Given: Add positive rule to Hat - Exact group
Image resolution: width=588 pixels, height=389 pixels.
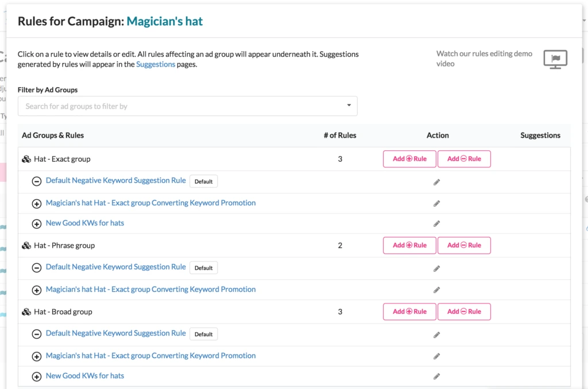Looking at the screenshot, I should coord(409,159).
